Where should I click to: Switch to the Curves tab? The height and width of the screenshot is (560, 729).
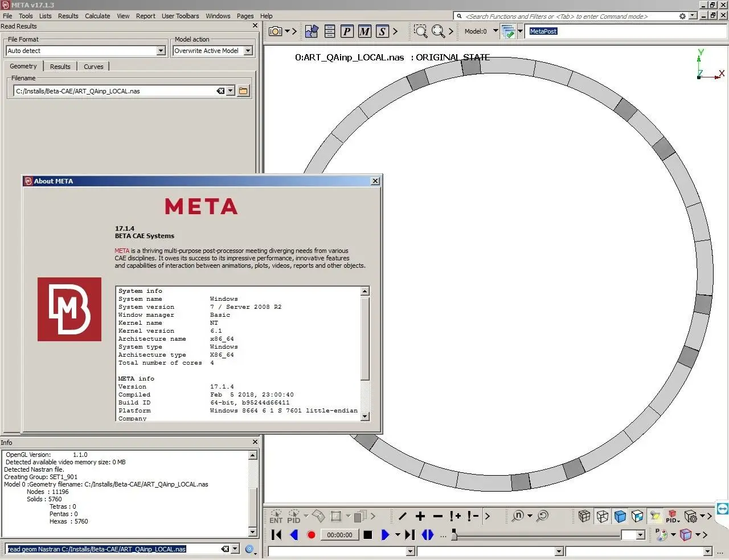pyautogui.click(x=93, y=67)
